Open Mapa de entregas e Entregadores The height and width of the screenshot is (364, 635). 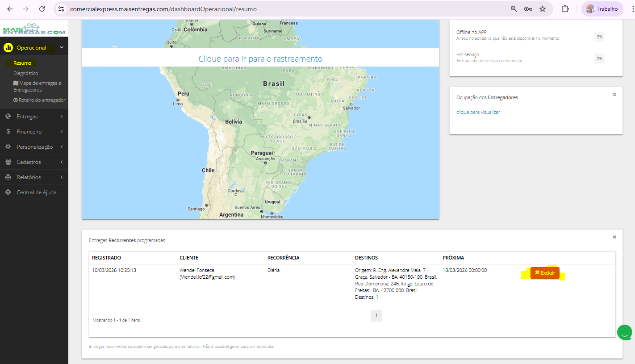point(38,87)
